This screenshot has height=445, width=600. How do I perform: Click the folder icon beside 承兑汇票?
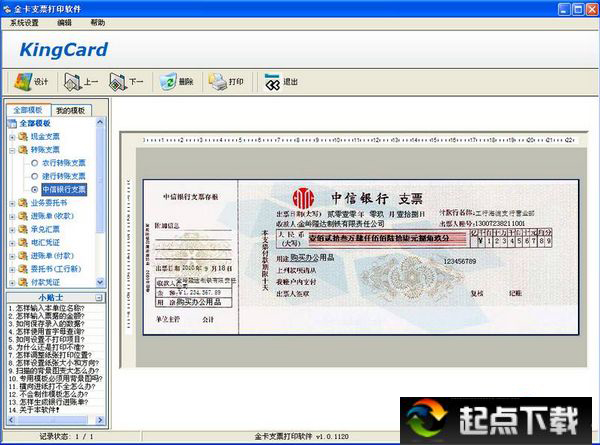pyautogui.click(x=23, y=229)
